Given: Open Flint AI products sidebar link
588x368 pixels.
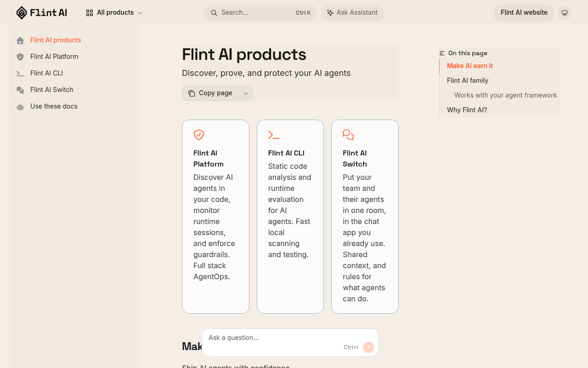Looking at the screenshot, I should click(x=56, y=40).
